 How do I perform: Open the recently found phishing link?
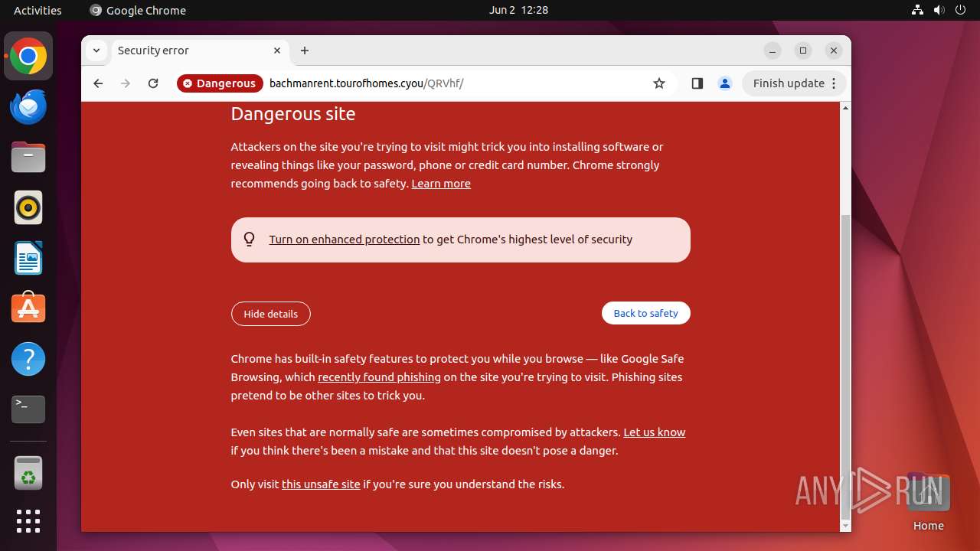click(379, 377)
